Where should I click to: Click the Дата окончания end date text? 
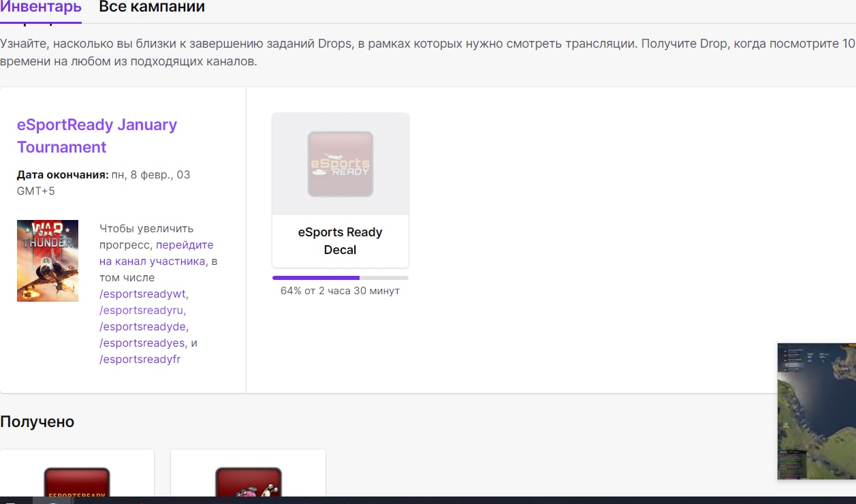click(x=104, y=183)
